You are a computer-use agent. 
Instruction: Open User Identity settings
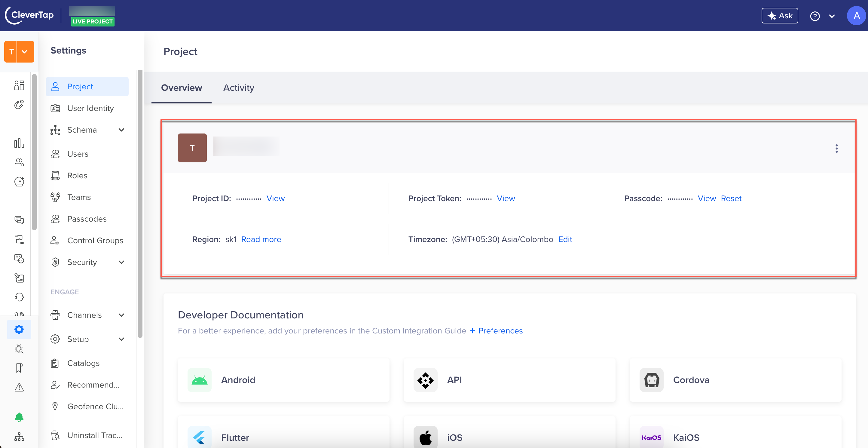(x=87, y=108)
